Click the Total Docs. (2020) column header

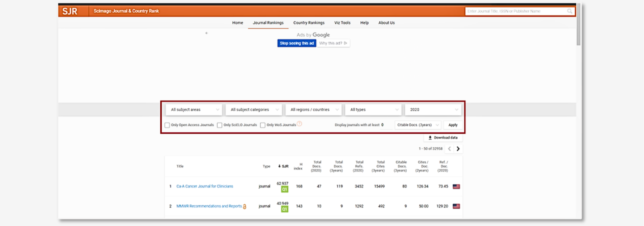pyautogui.click(x=316, y=166)
